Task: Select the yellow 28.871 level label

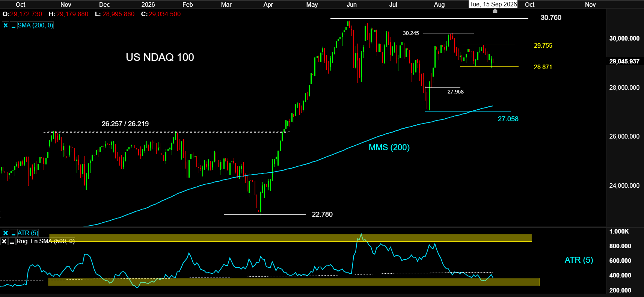Action: click(x=543, y=67)
